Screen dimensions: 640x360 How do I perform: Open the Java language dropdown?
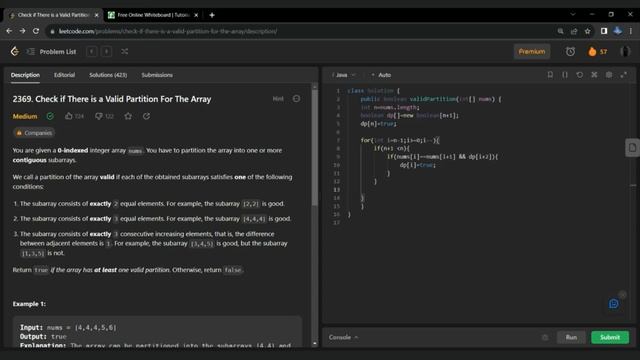(344, 75)
